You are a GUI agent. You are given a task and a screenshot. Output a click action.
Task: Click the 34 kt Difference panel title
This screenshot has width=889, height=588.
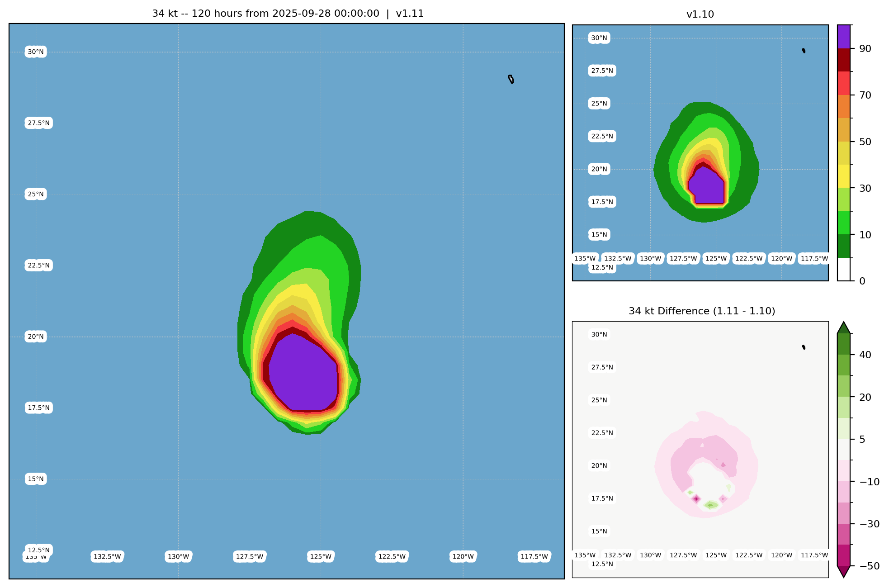tap(702, 311)
